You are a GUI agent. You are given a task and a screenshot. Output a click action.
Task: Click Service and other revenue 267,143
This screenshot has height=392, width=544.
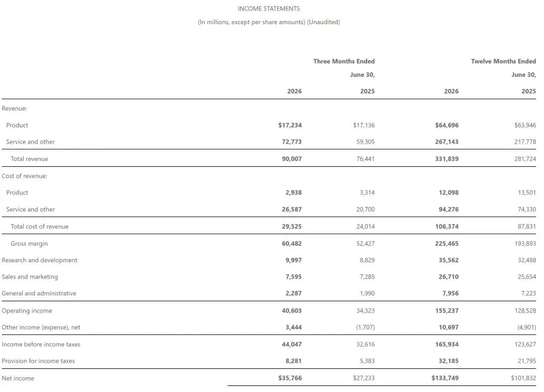tap(446, 142)
